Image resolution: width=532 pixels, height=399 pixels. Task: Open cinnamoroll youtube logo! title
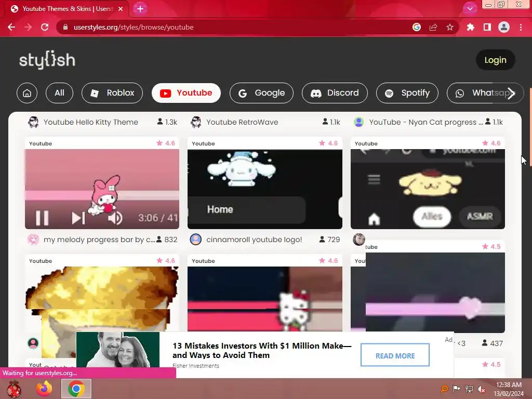(x=254, y=240)
